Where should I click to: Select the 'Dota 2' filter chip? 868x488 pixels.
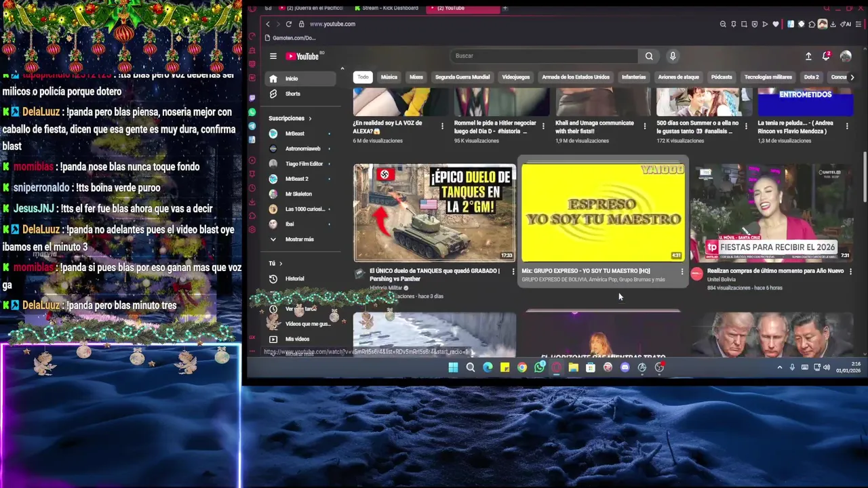pyautogui.click(x=812, y=77)
